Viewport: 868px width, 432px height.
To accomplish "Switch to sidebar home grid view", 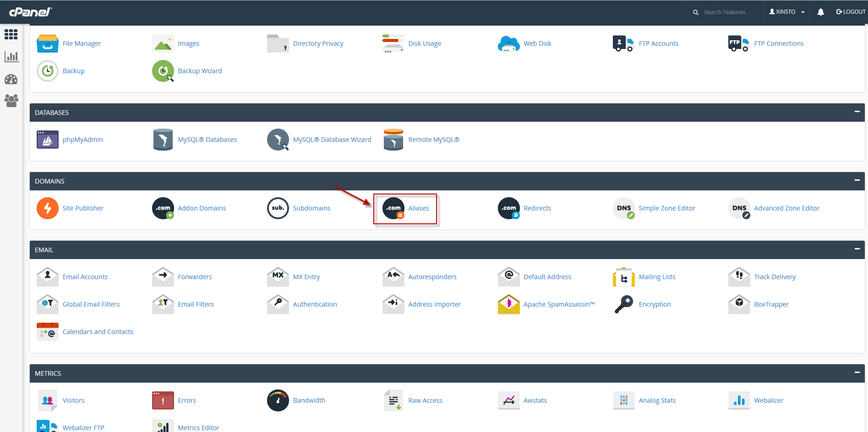I will click(x=11, y=34).
